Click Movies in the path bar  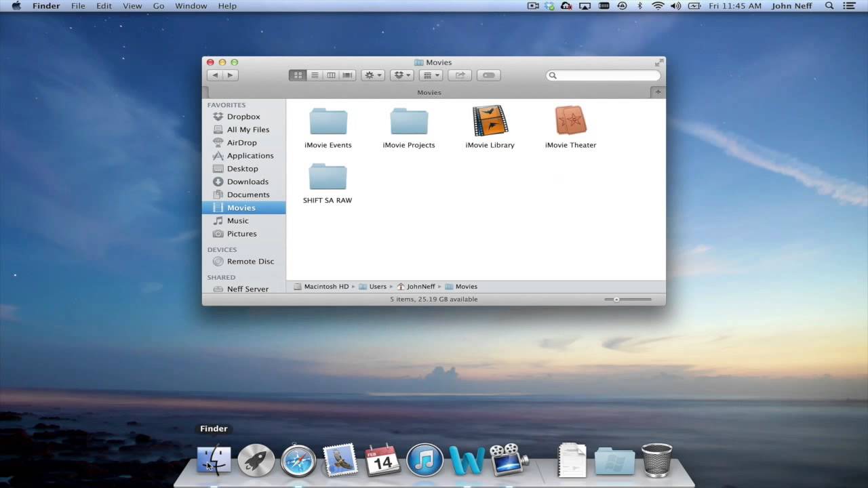pyautogui.click(x=461, y=287)
